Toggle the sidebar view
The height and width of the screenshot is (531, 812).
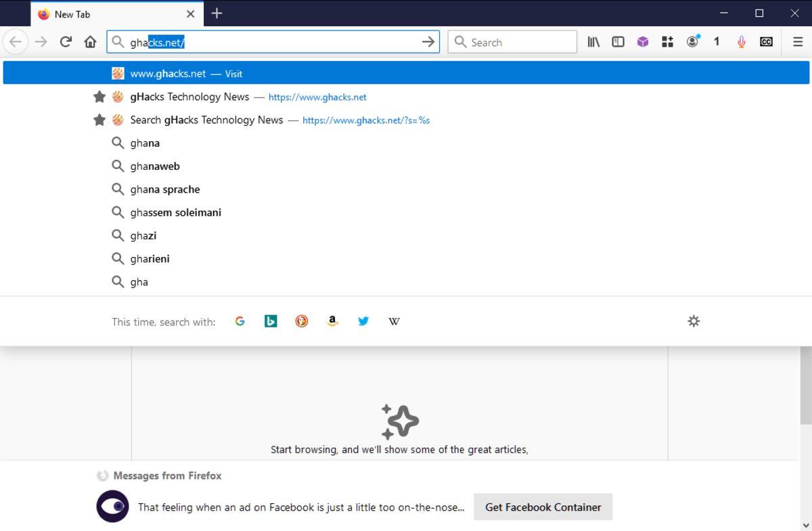(618, 41)
